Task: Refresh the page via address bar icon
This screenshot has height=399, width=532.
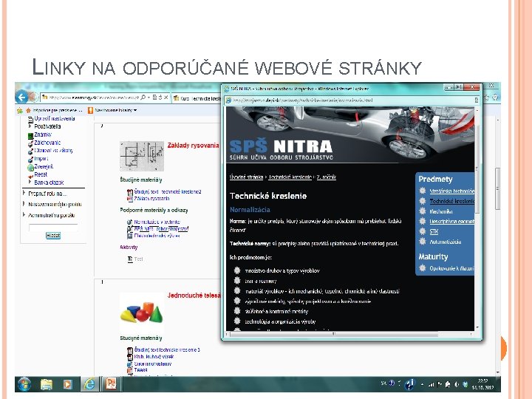Action: (160, 98)
